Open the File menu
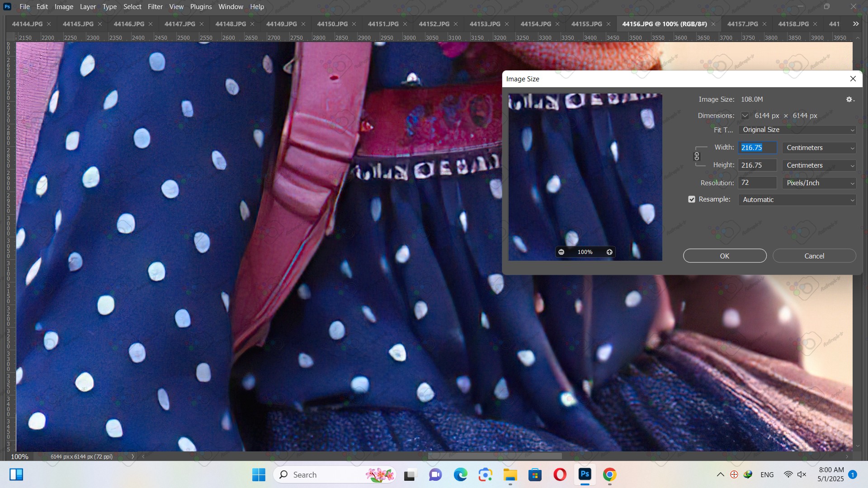The height and width of the screenshot is (488, 868). coord(24,7)
